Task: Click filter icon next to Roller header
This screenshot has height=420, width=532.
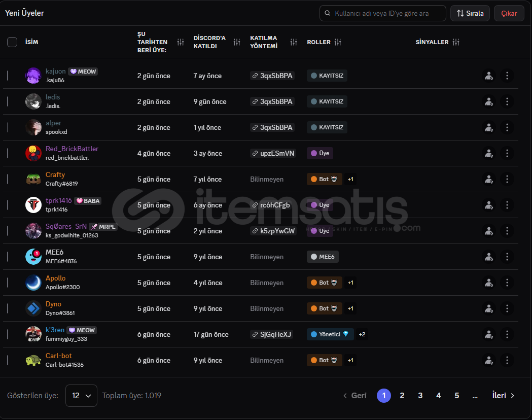Action: pos(338,42)
